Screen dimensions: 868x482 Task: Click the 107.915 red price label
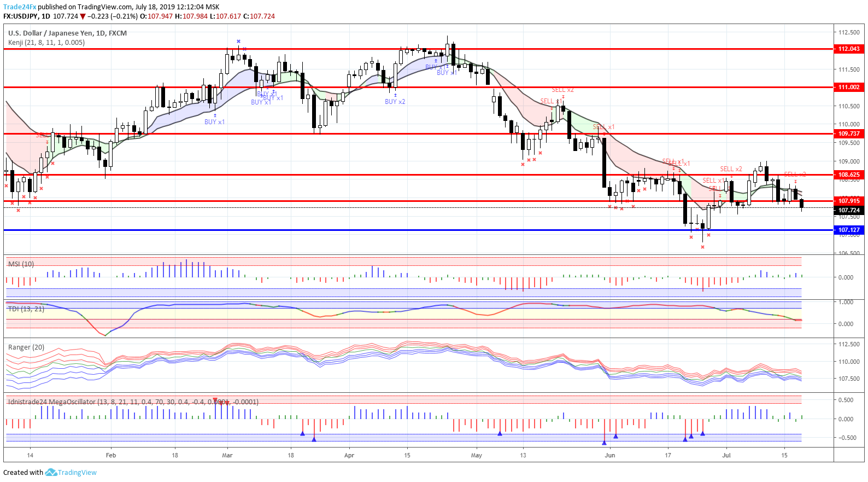[x=848, y=201]
